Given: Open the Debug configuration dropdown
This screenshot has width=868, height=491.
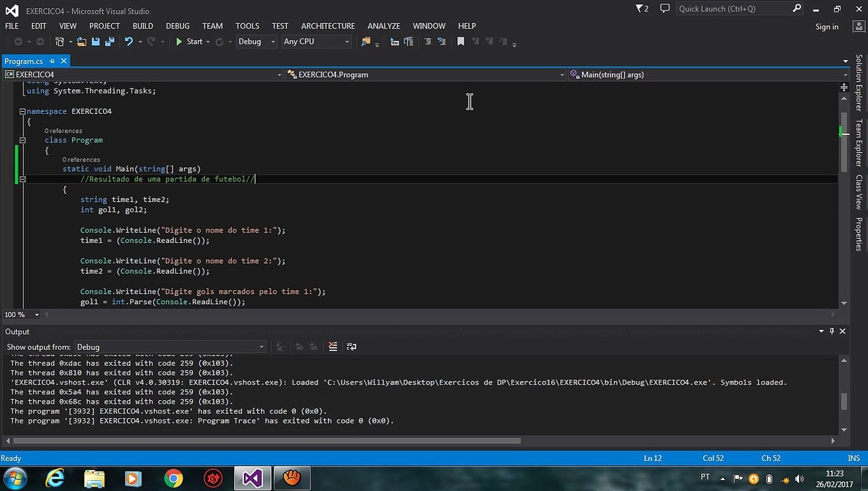Looking at the screenshot, I should pos(255,42).
